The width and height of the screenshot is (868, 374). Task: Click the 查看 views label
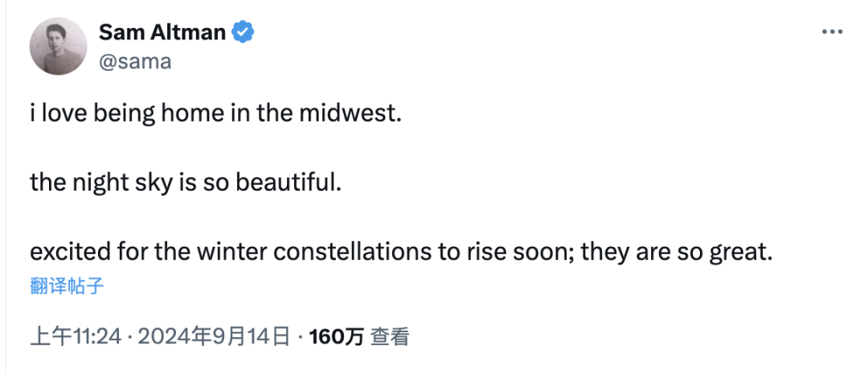click(x=390, y=337)
